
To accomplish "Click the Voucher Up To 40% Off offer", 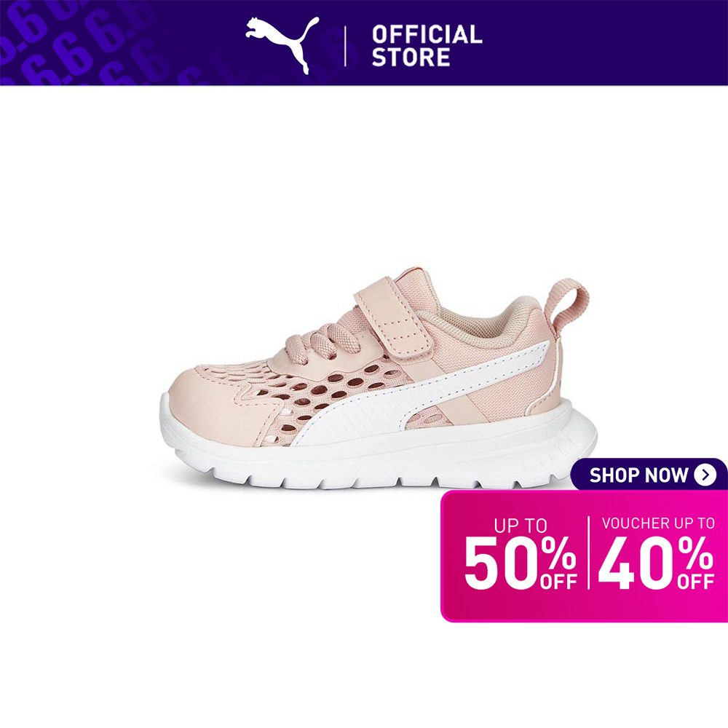I will point(656,553).
